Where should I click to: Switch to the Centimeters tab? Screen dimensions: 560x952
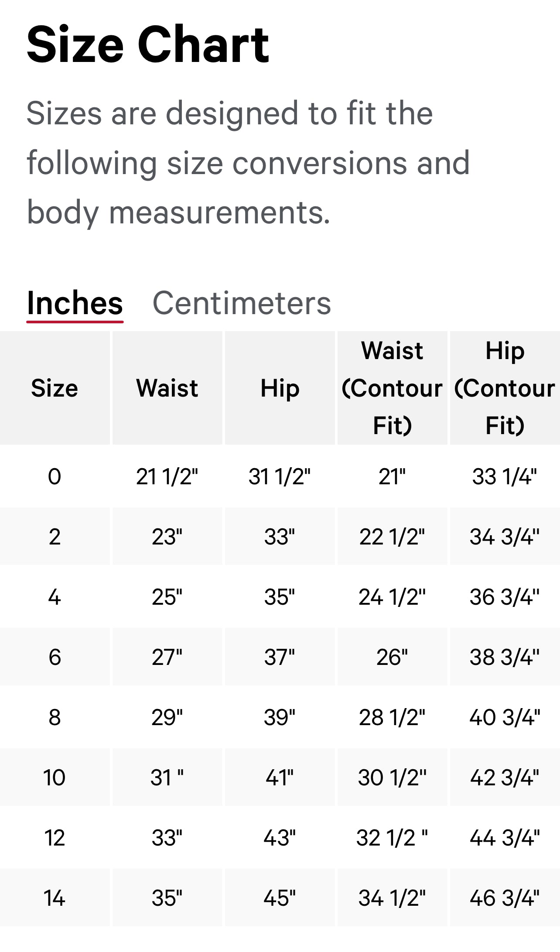242,303
